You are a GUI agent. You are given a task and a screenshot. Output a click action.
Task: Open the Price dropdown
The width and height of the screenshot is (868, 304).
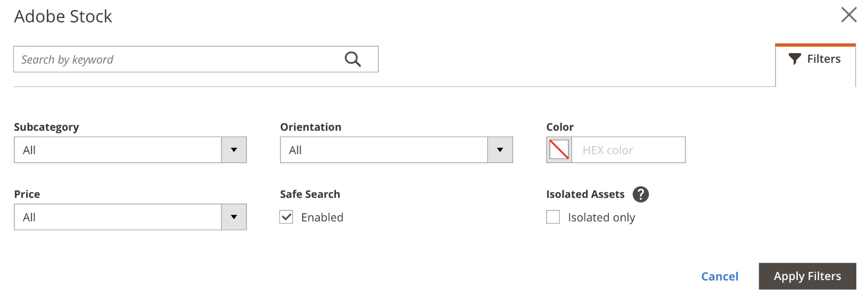[118, 217]
